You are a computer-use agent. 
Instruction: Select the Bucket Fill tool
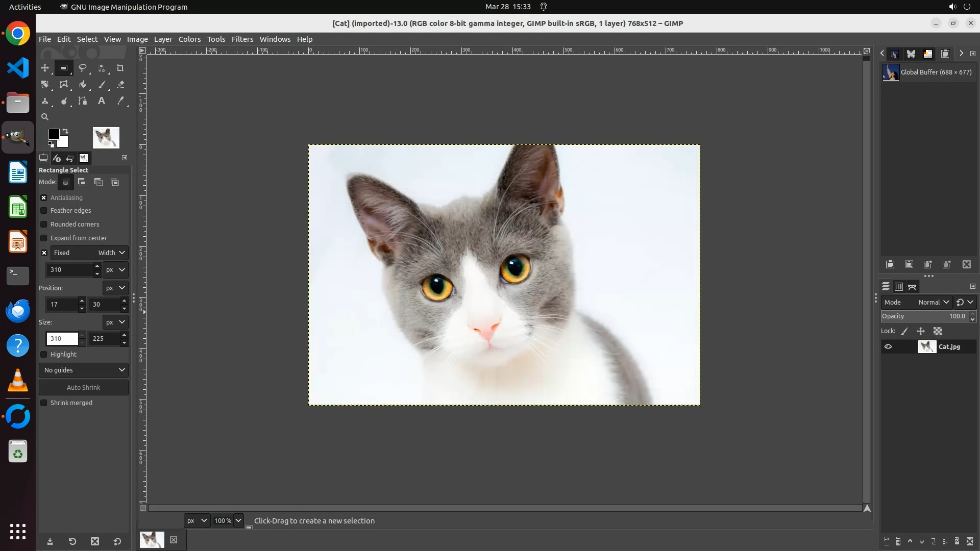82,85
